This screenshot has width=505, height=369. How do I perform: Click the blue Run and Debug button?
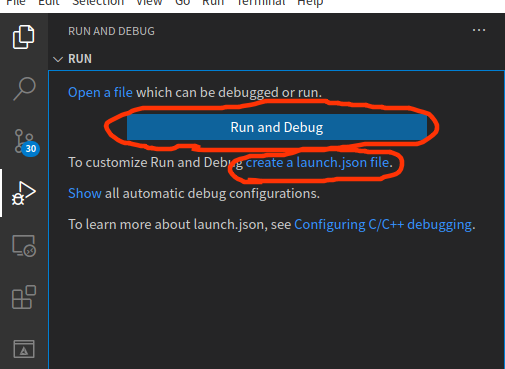[277, 127]
